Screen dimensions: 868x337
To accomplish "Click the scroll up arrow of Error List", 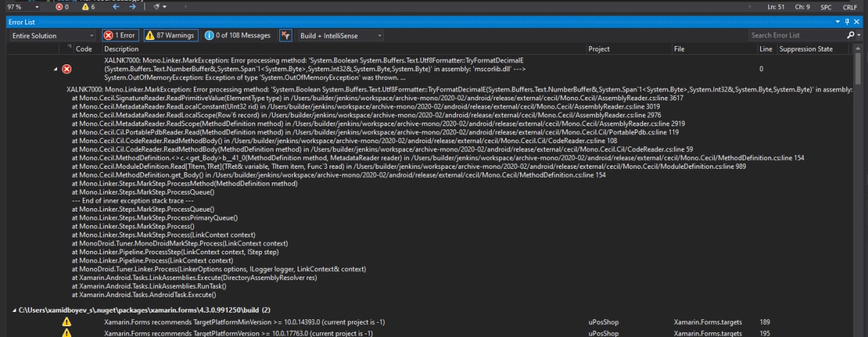I will 857,49.
